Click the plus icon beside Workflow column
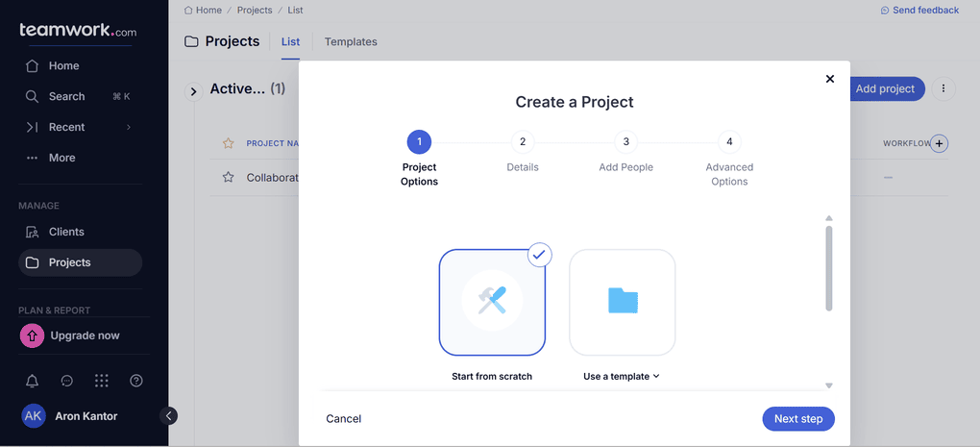The image size is (980, 447). click(940, 143)
